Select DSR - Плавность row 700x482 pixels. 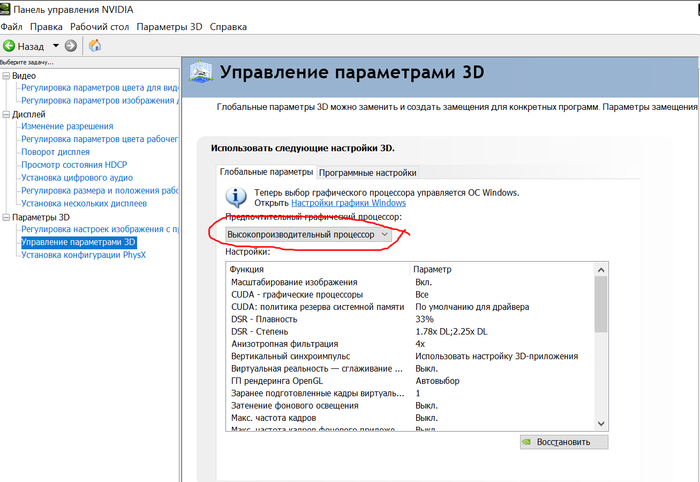[410, 319]
